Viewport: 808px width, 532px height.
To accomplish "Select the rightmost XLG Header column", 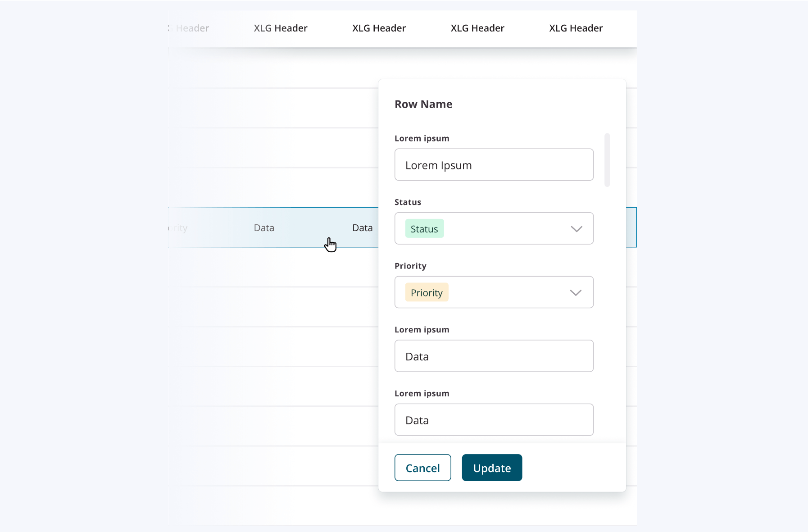I will coord(576,28).
